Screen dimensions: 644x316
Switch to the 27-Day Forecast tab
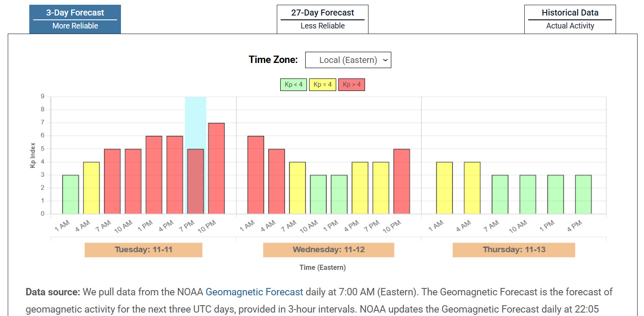click(322, 19)
